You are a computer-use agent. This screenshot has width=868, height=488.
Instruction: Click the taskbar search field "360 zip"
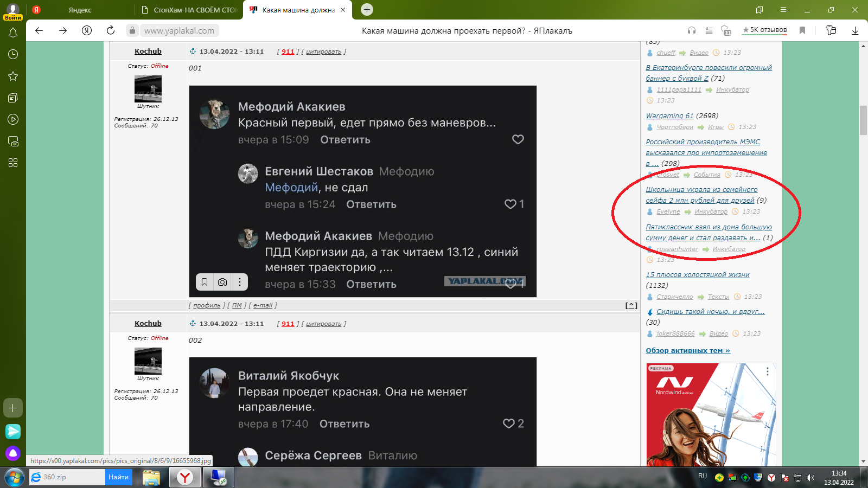[x=67, y=477]
